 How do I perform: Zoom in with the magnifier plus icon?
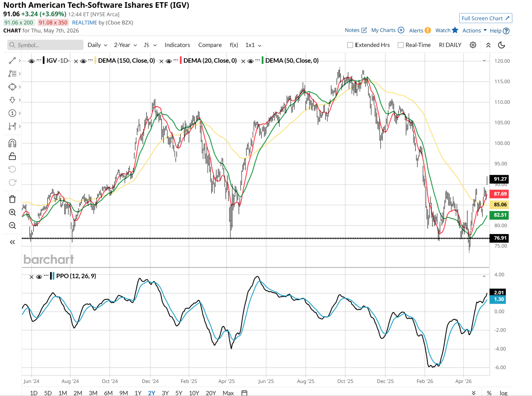pyautogui.click(x=12, y=212)
